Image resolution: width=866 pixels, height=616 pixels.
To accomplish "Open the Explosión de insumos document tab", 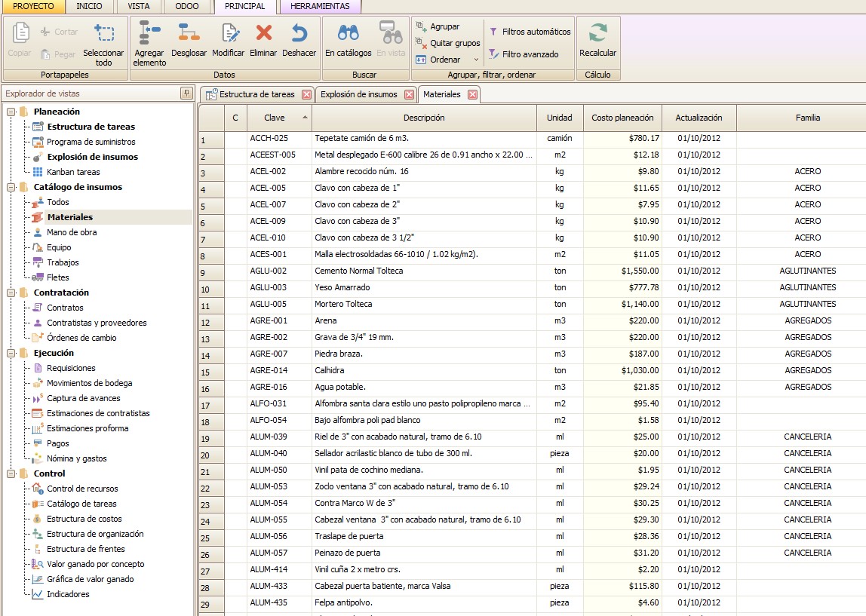I will [359, 94].
